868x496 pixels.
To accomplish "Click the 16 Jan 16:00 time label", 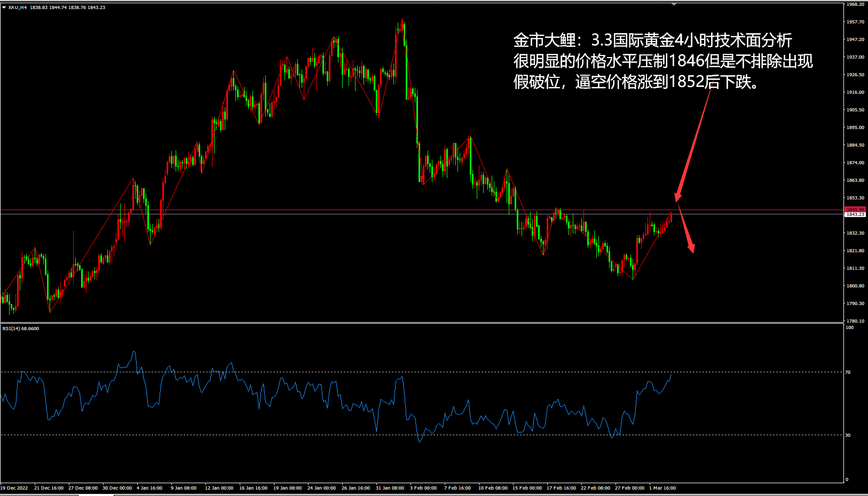I will (253, 488).
